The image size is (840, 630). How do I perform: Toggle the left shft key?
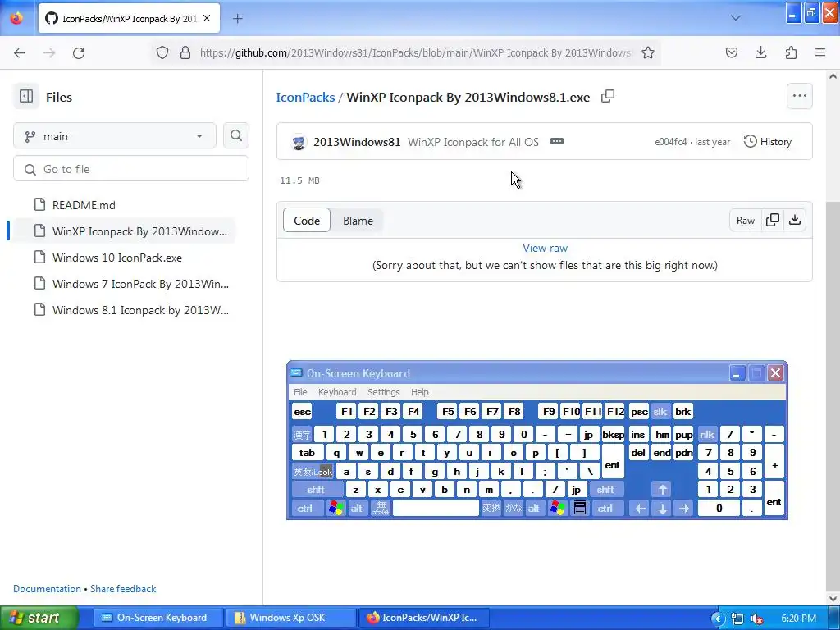[x=317, y=489]
